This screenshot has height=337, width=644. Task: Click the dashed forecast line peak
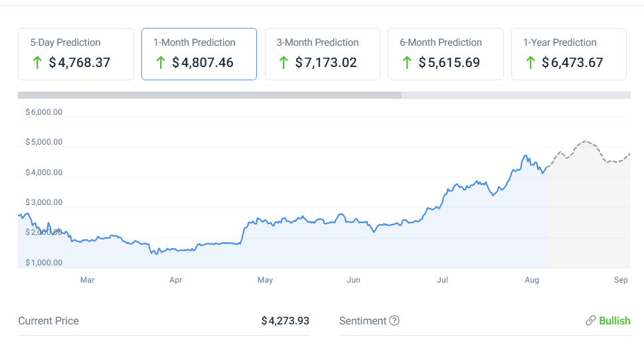pos(586,141)
